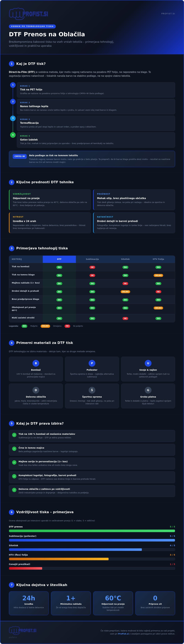Click the 60°C Odpornost na pranje stat card

(113, 603)
